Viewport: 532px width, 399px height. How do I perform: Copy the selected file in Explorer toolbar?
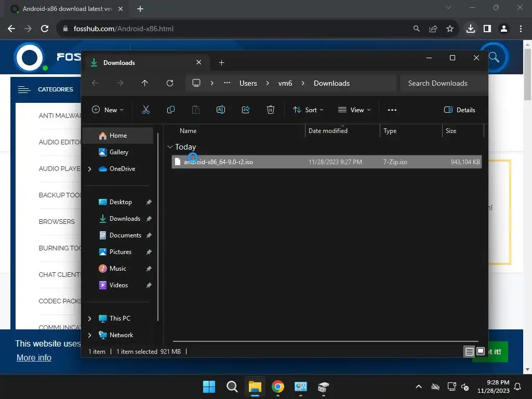tap(170, 110)
